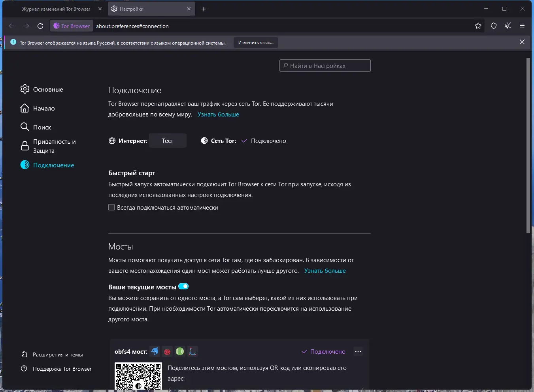Click the Tor onion icon beside Сеть Tor
This screenshot has width=534, height=392.
coord(204,141)
